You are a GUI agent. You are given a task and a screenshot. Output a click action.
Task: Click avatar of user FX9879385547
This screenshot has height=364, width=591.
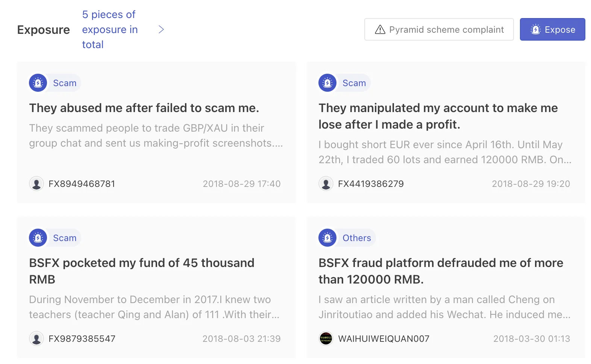click(36, 338)
